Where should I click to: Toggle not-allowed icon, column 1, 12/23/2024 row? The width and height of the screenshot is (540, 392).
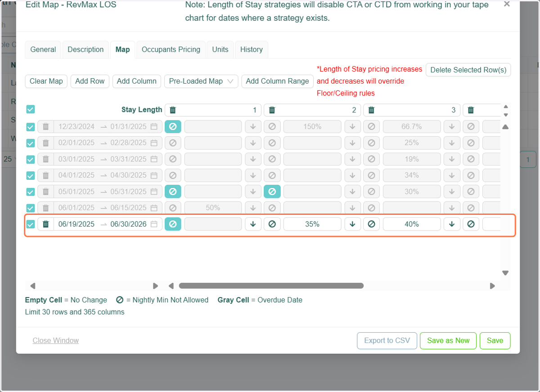coord(173,127)
